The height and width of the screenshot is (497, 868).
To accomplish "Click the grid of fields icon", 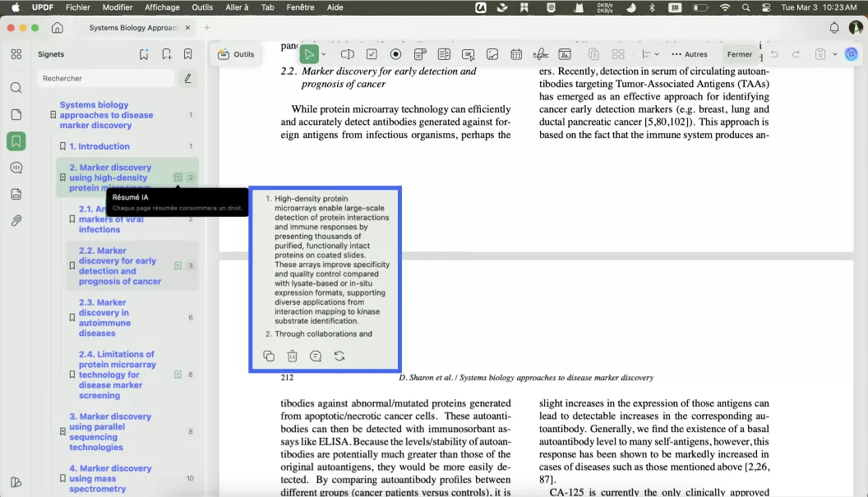I will point(618,54).
